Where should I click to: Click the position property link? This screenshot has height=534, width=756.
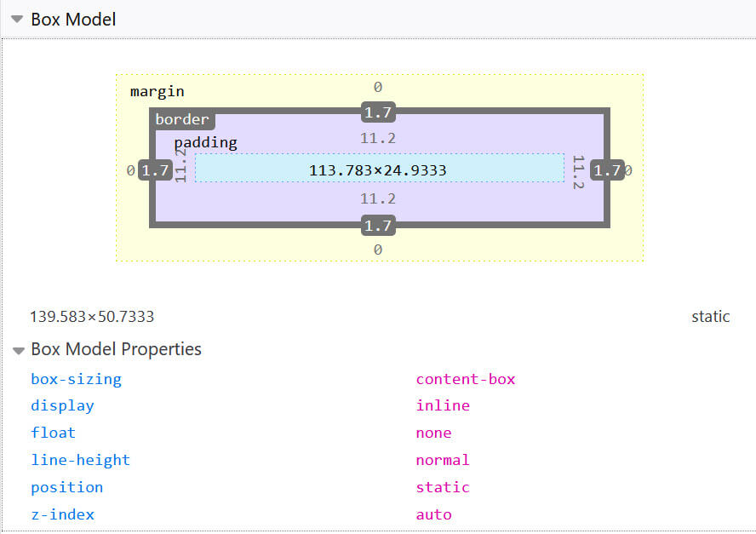click(x=66, y=487)
